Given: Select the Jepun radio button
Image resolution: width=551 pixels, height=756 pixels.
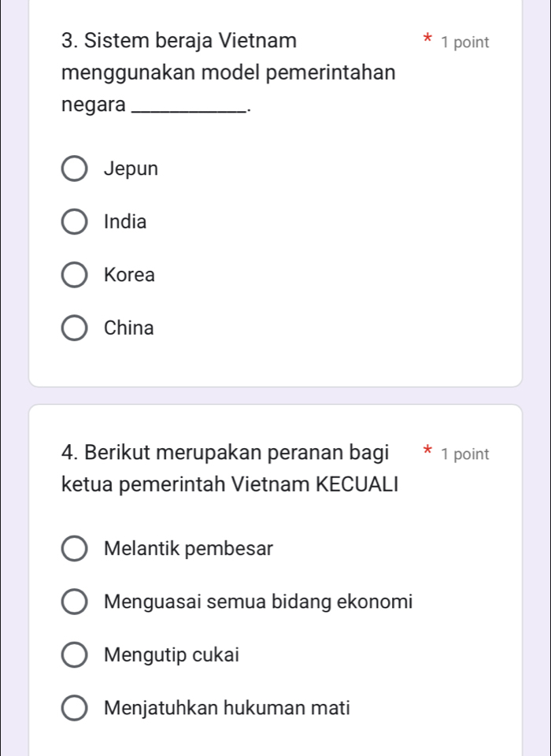Looking at the screenshot, I should point(75,169).
